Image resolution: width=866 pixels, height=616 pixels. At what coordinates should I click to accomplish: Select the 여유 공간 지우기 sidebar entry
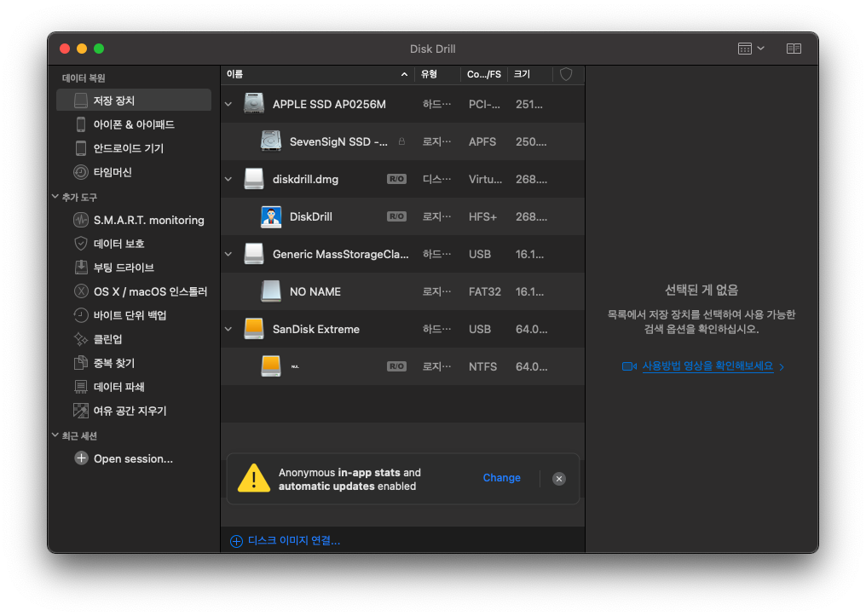tap(134, 410)
